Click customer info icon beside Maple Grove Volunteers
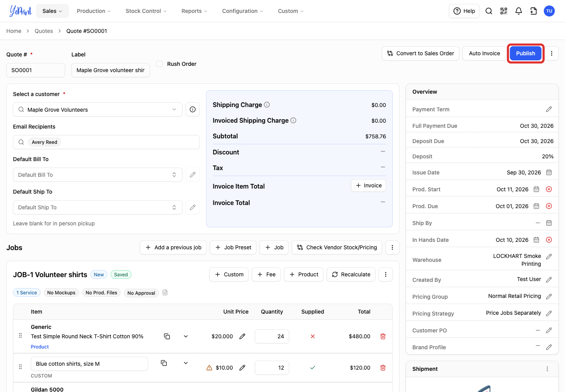Viewport: 565px width, 392px height. tap(193, 109)
